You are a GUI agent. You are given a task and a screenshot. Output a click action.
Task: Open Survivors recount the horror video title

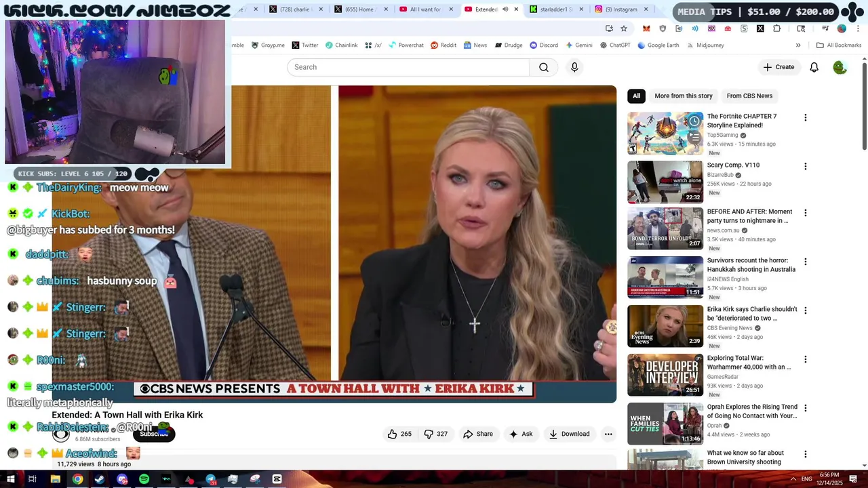(751, 265)
